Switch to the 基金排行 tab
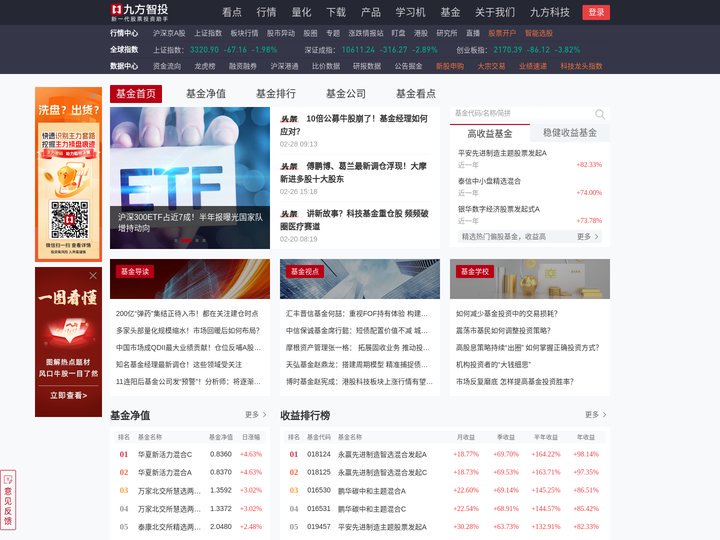 pyautogui.click(x=276, y=94)
